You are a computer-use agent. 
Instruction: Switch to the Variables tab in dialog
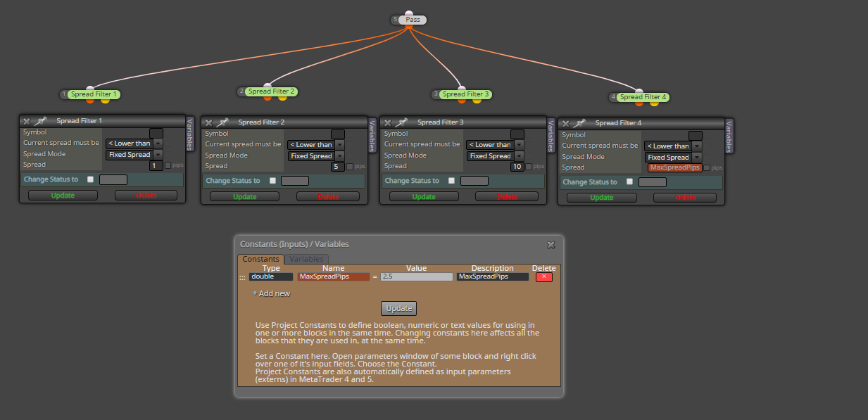click(x=307, y=259)
